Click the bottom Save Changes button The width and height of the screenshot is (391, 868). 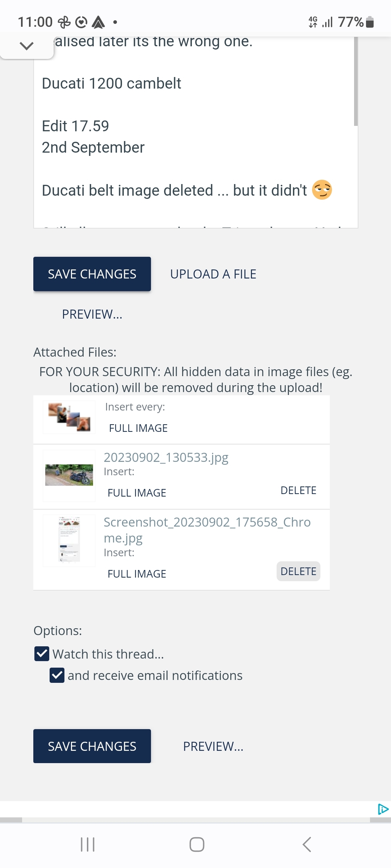92,746
